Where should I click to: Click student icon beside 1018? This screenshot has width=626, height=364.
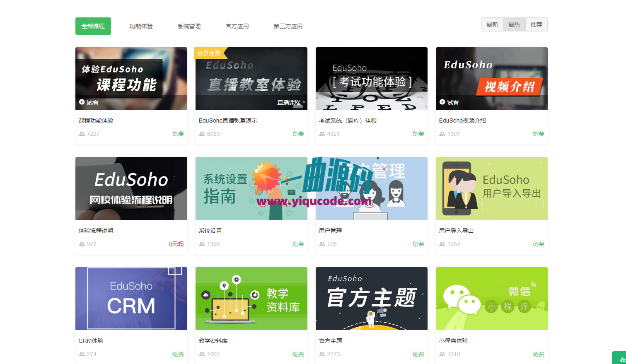(442, 354)
